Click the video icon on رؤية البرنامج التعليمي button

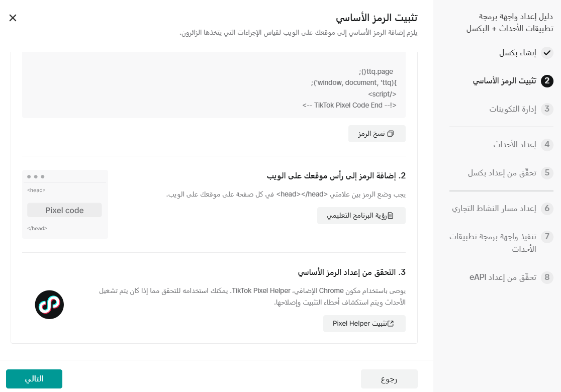pos(392,215)
